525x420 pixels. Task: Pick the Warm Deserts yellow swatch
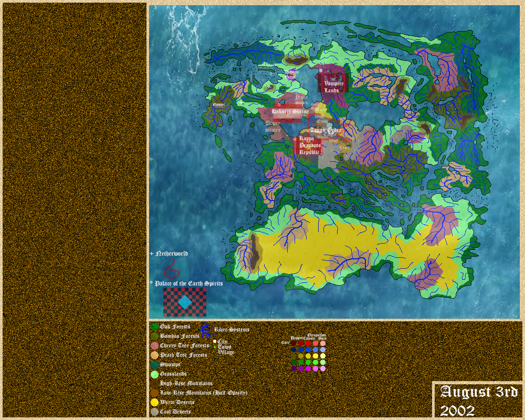coord(154,402)
